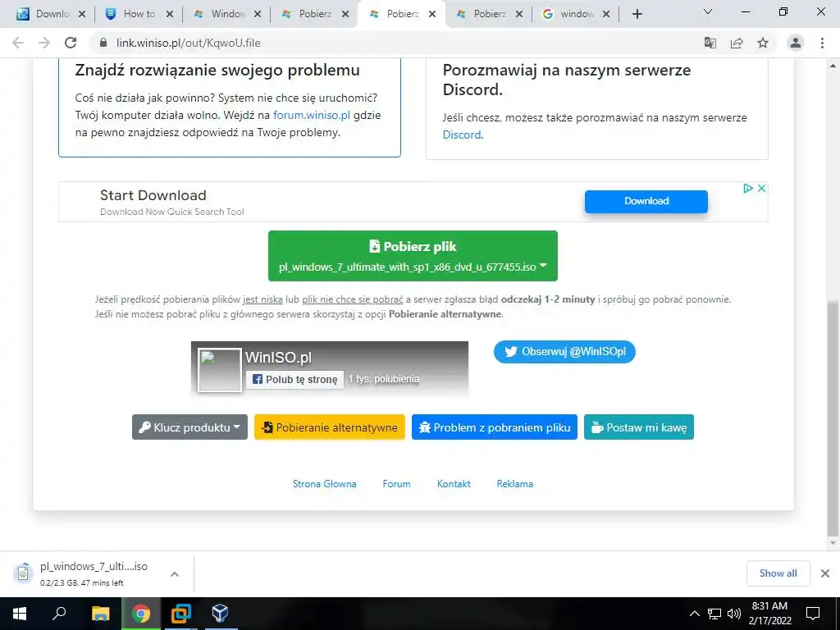The height and width of the screenshot is (630, 840).
Task: Expand the download item options chevron
Action: tap(175, 573)
